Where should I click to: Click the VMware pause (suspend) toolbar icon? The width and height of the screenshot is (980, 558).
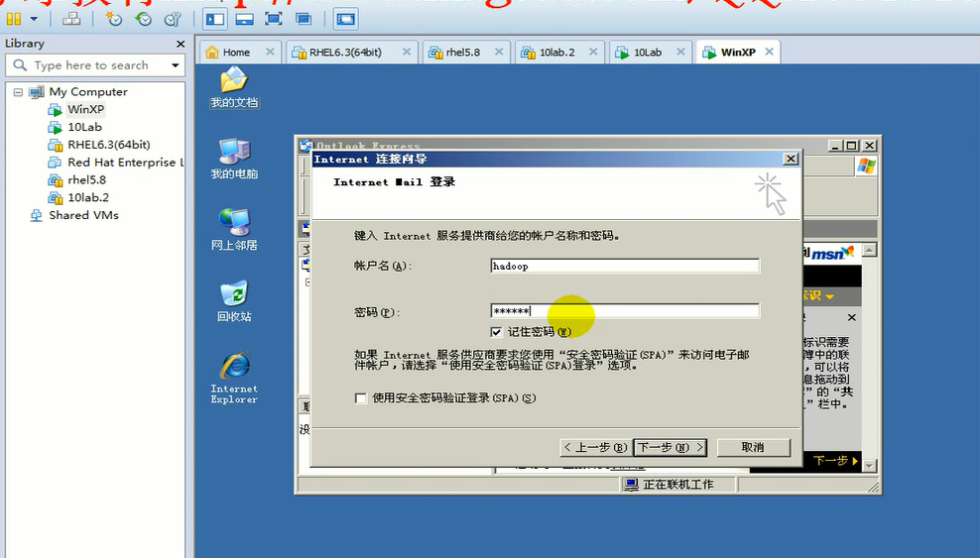coord(13,20)
